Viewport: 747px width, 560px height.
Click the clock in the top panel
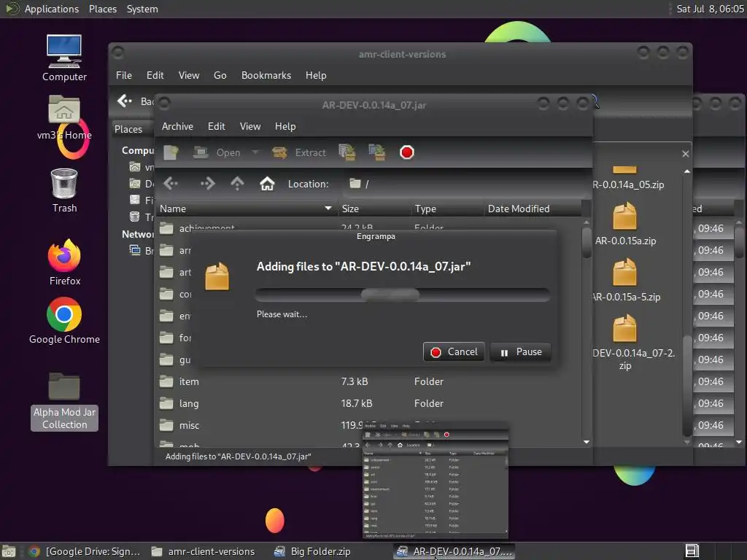pyautogui.click(x=710, y=9)
